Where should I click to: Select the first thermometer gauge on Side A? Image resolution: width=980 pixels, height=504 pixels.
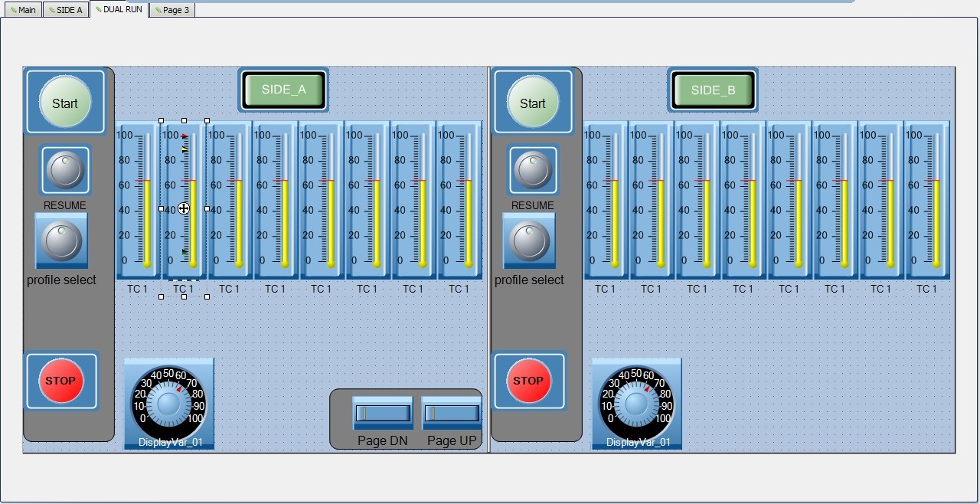pyautogui.click(x=138, y=199)
